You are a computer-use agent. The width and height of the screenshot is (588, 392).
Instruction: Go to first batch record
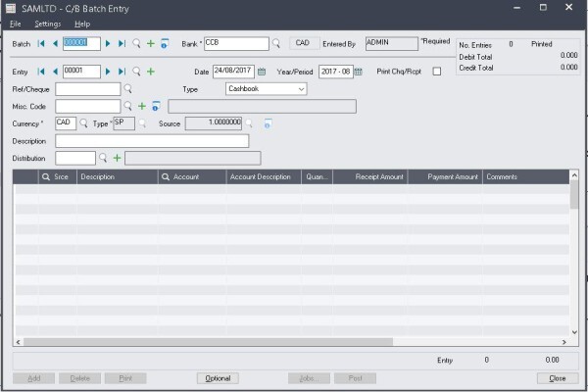pos(41,44)
